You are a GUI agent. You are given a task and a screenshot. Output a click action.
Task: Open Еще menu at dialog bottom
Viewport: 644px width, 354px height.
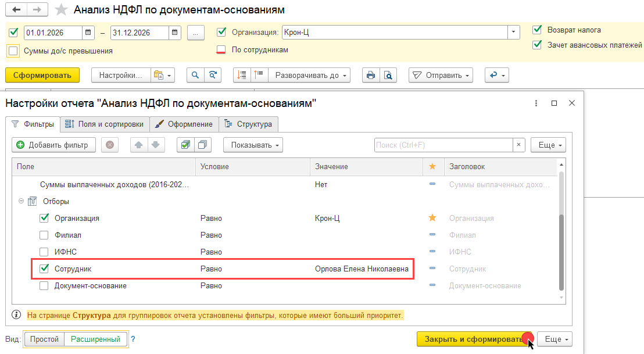click(x=554, y=339)
